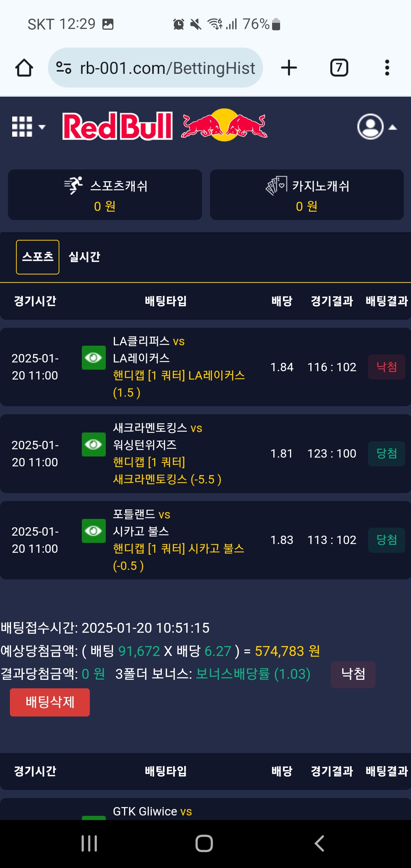Viewport: 411px width, 868px height.
Task: Switch to the 스포츠 tab
Action: pos(38,257)
